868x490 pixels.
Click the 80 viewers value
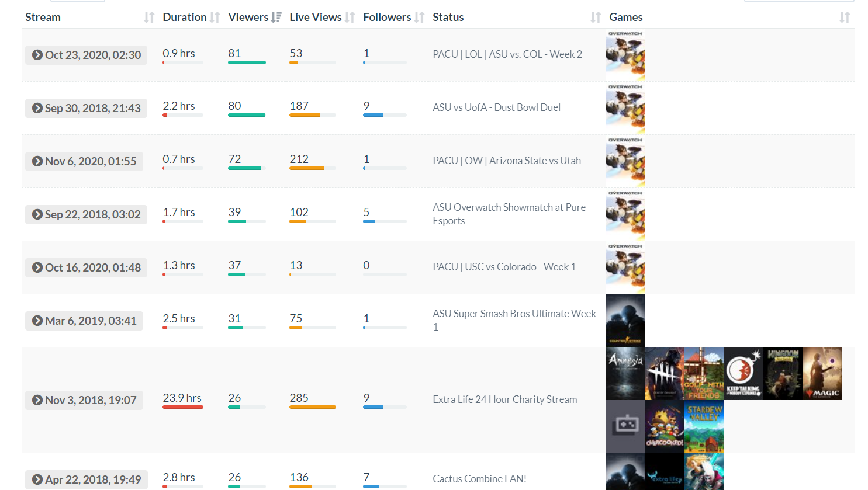(x=234, y=106)
